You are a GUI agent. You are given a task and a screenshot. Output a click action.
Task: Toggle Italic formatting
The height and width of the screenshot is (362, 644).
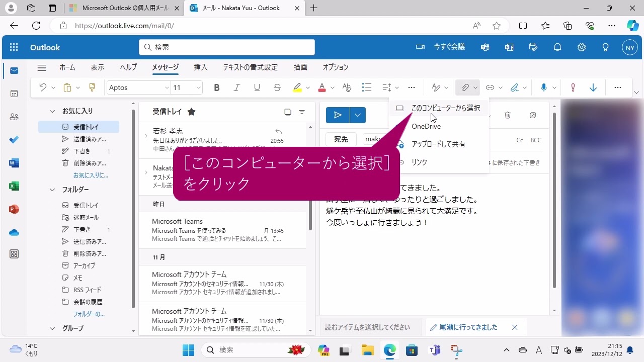(x=237, y=87)
